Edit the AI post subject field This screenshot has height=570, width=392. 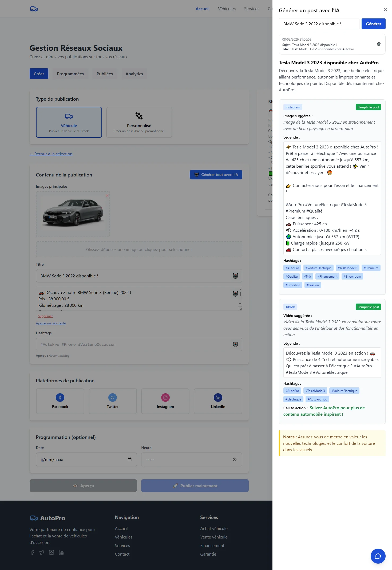319,24
